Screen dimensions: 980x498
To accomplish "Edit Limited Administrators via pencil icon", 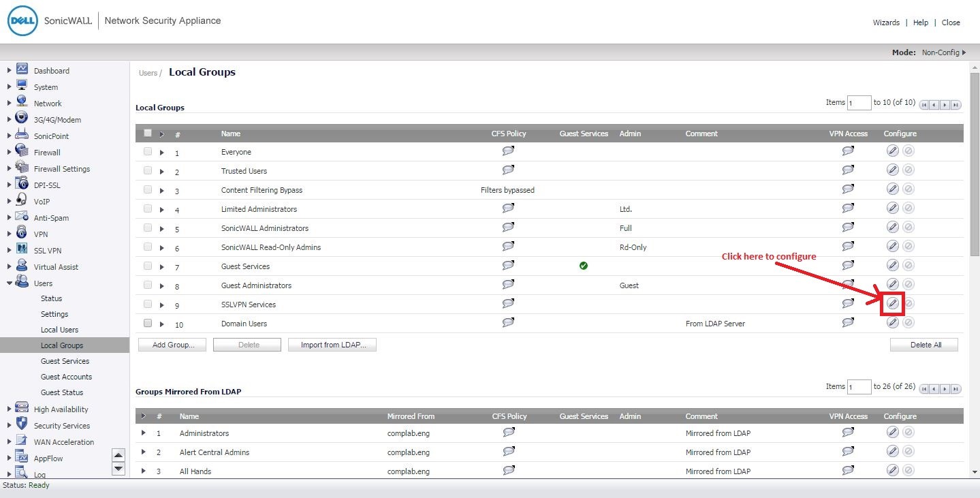I will (x=892, y=208).
